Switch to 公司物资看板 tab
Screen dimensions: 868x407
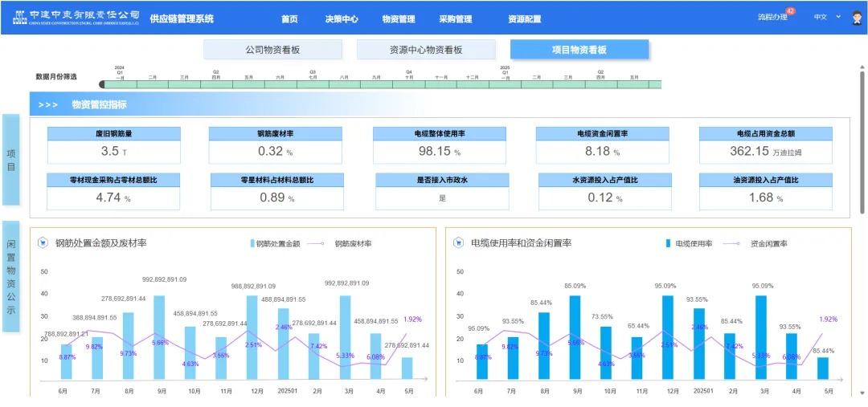pos(273,50)
